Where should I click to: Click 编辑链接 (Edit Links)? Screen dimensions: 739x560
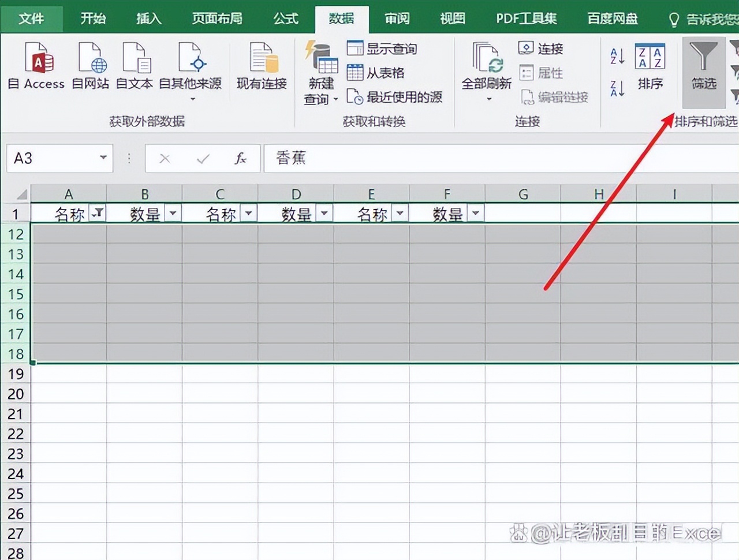(556, 97)
